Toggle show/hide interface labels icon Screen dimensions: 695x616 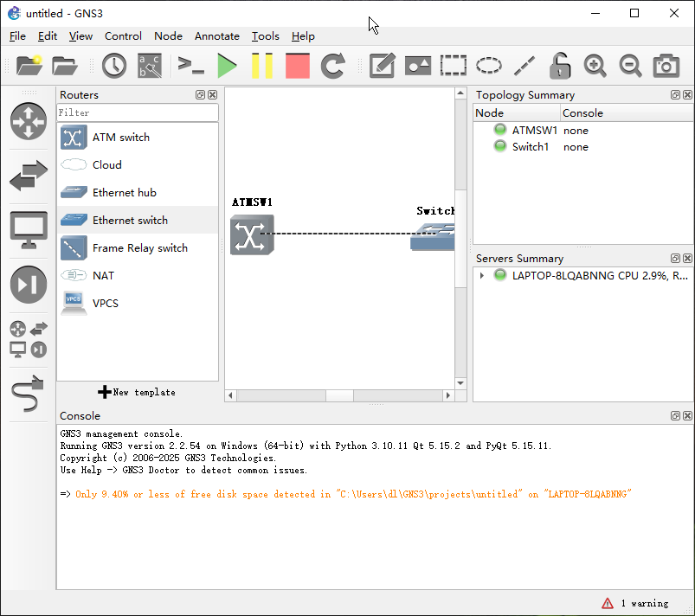(150, 66)
